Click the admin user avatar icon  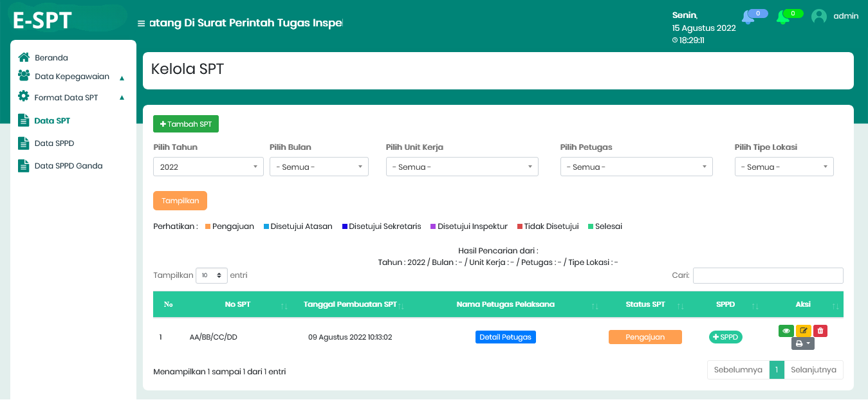pyautogui.click(x=818, y=17)
